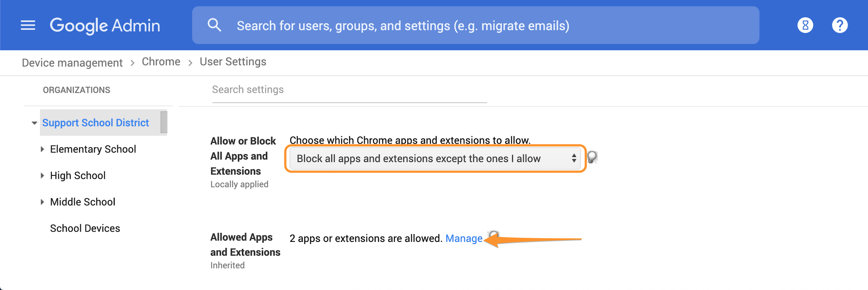
Task: Click lightbulb hint beside allow/block dropdown
Action: click(592, 157)
